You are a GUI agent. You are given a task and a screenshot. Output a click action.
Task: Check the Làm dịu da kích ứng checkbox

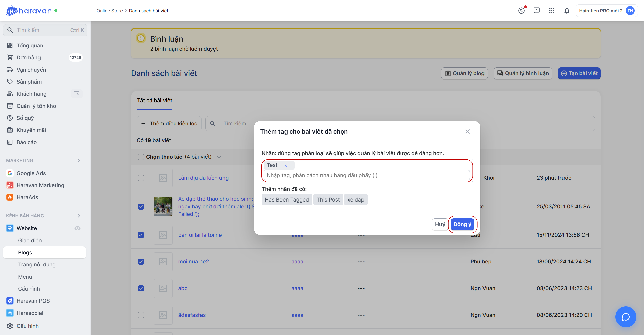click(x=141, y=178)
